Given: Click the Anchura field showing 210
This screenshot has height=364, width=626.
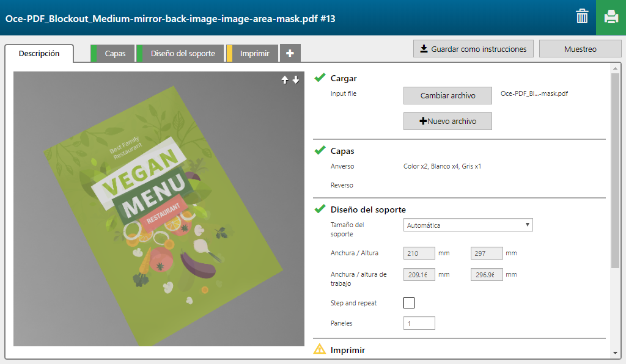Looking at the screenshot, I should [x=419, y=253].
